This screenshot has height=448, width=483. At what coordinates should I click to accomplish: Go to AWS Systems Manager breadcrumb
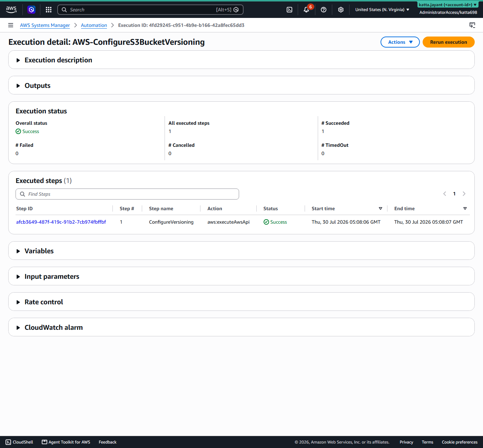click(x=45, y=25)
